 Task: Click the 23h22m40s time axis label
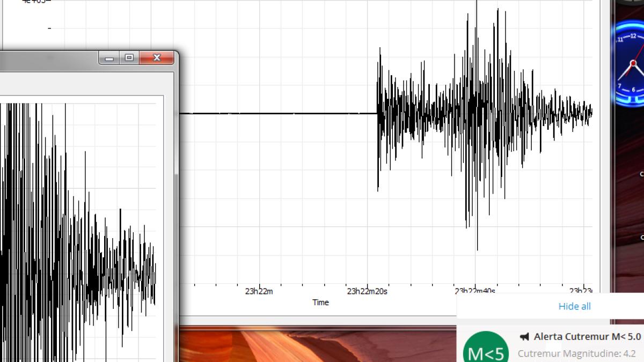click(x=475, y=291)
